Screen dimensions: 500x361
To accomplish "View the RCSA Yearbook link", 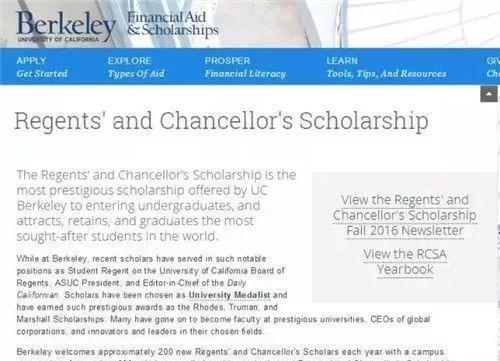I will coord(405,262).
